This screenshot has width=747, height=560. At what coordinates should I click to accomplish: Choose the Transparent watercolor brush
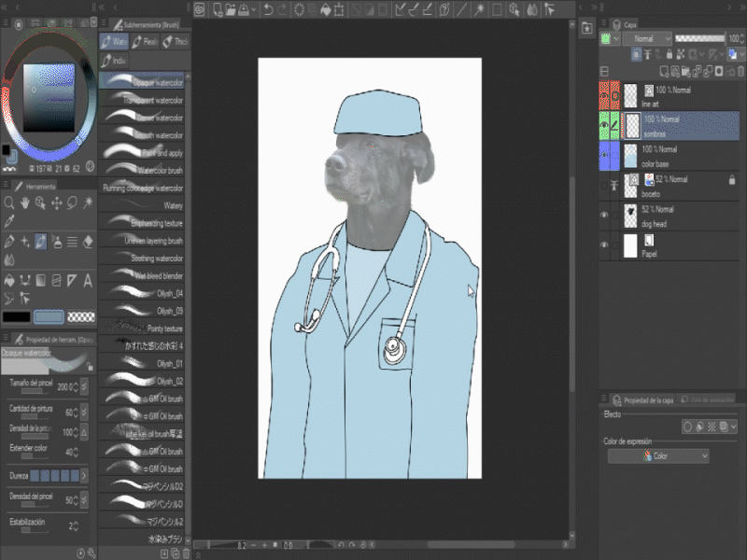[x=142, y=100]
